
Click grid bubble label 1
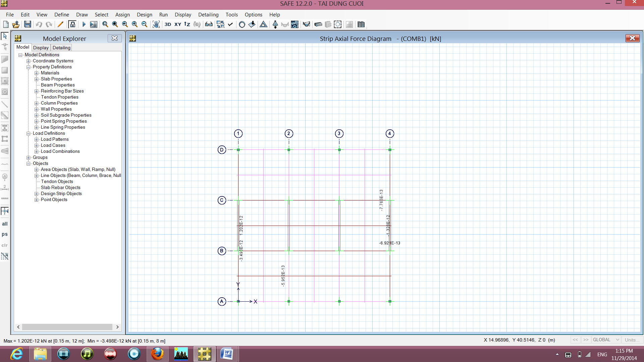coord(238,133)
